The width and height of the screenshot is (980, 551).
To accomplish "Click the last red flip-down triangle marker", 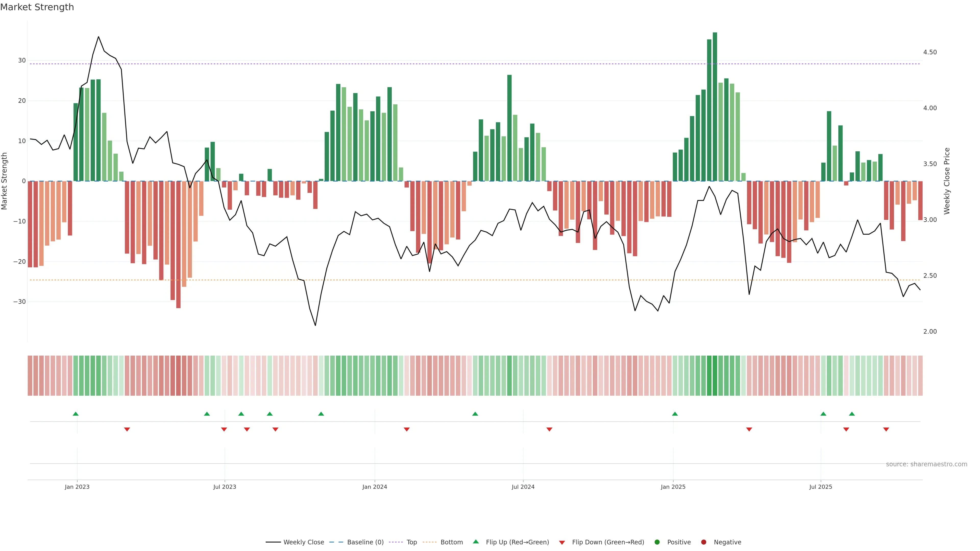I will point(886,429).
